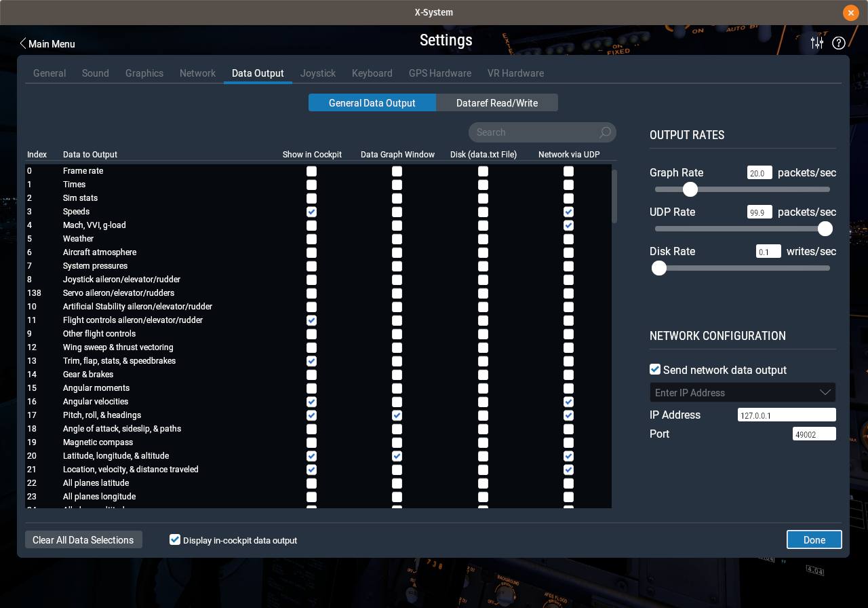This screenshot has width=868, height=608.
Task: Click Clear All Data Selections button
Action: point(83,539)
